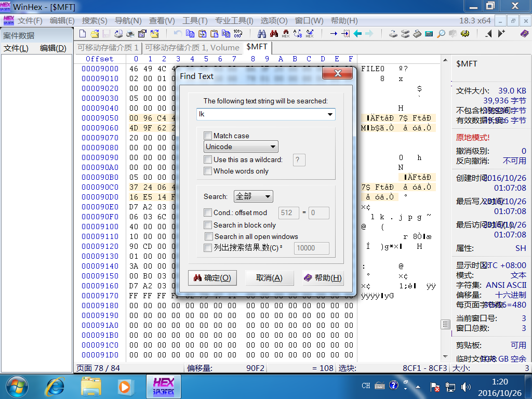Click the Copy block toolbar icon

pyautogui.click(x=190, y=34)
